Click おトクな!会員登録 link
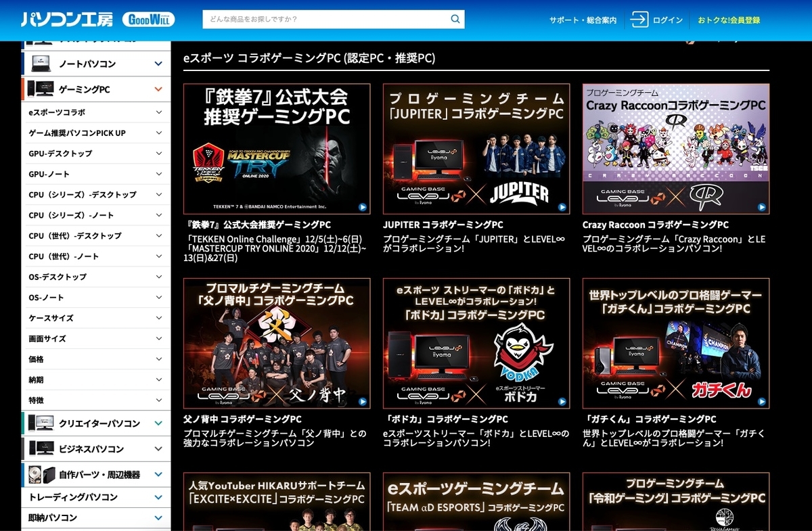 click(x=729, y=20)
